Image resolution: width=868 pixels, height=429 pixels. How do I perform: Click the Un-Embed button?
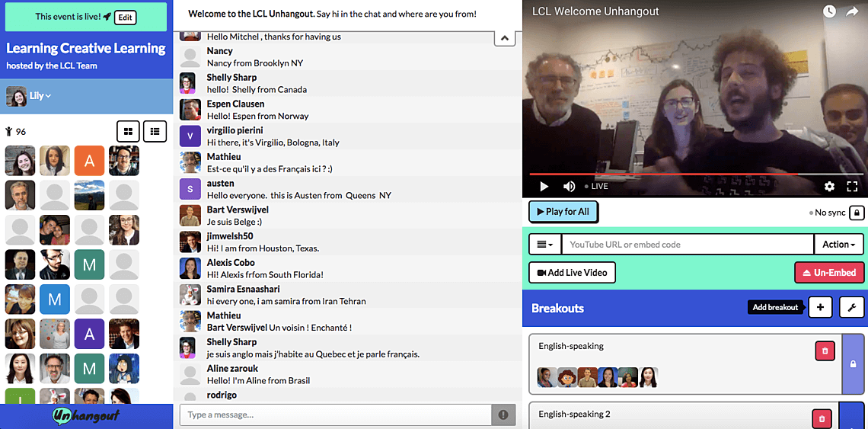[x=829, y=273]
